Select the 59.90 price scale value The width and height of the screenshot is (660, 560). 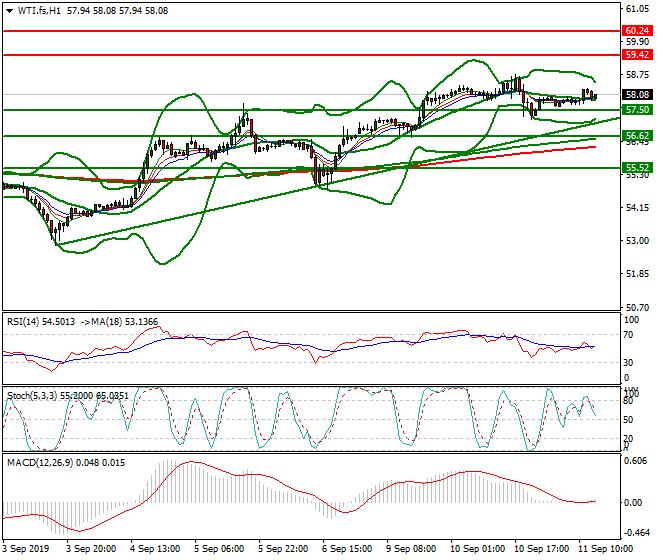coord(637,42)
